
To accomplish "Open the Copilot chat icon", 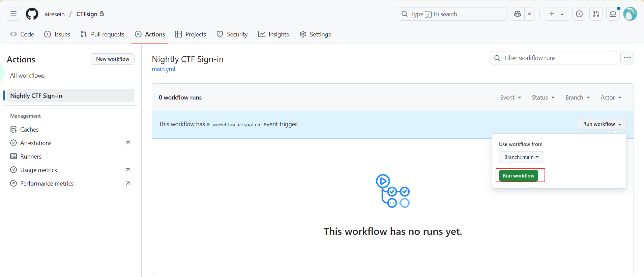I will click(518, 14).
